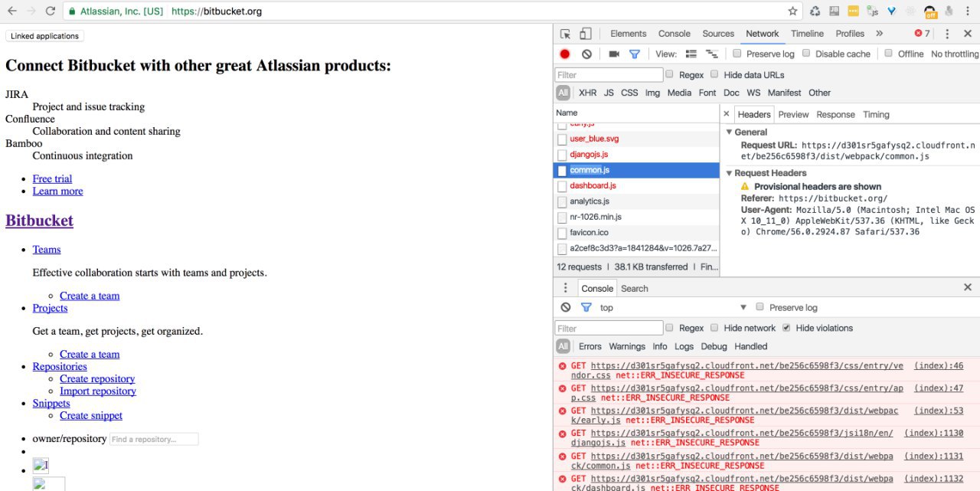Screen dimensions: 980x491
Task: Select the favicon.ico request row
Action: pos(636,232)
